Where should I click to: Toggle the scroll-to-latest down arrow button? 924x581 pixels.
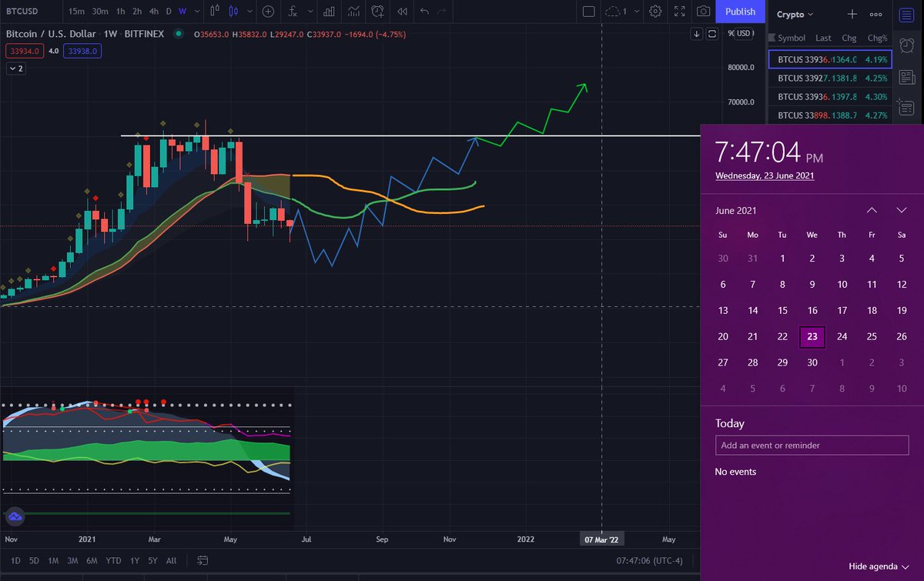click(696, 34)
